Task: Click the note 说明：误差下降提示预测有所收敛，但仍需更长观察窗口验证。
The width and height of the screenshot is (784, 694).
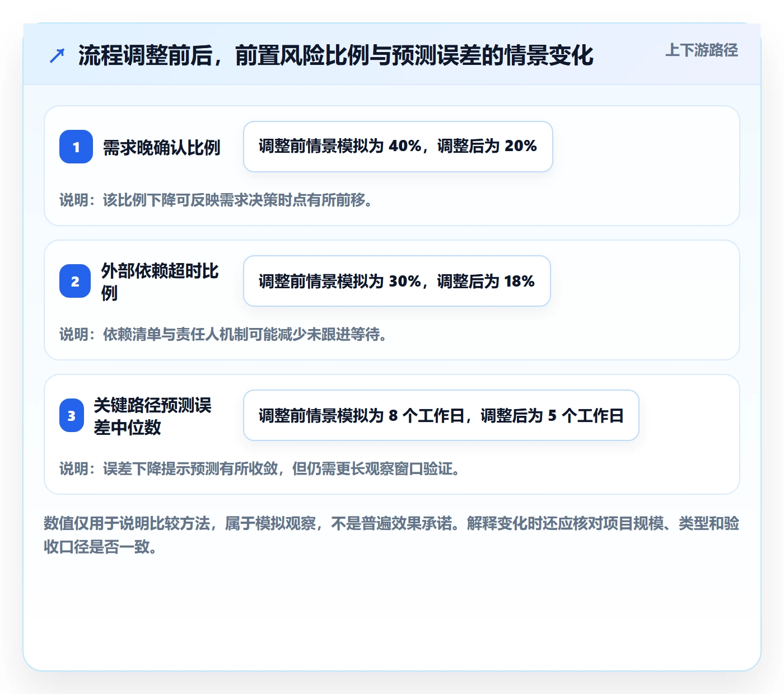Action: (260, 468)
